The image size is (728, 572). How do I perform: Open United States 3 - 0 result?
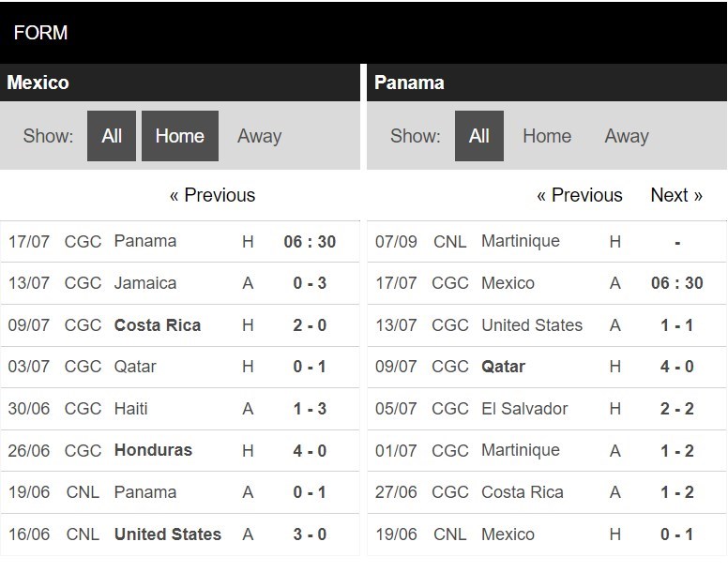point(180,534)
